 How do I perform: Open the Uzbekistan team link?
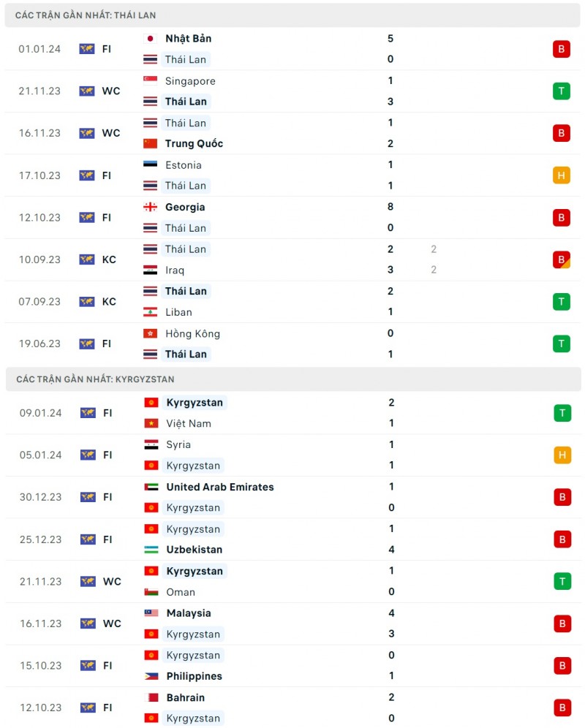(194, 550)
